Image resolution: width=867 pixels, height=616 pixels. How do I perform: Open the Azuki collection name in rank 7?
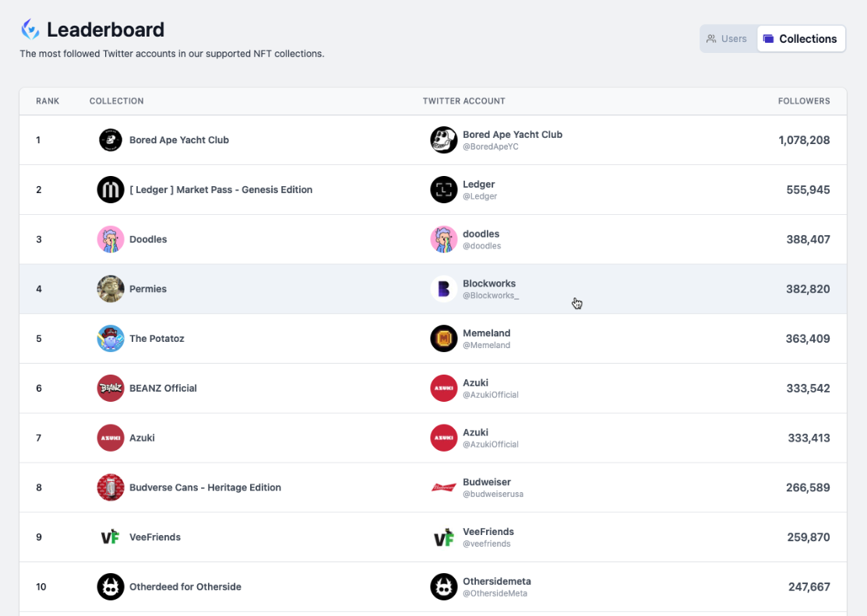142,438
